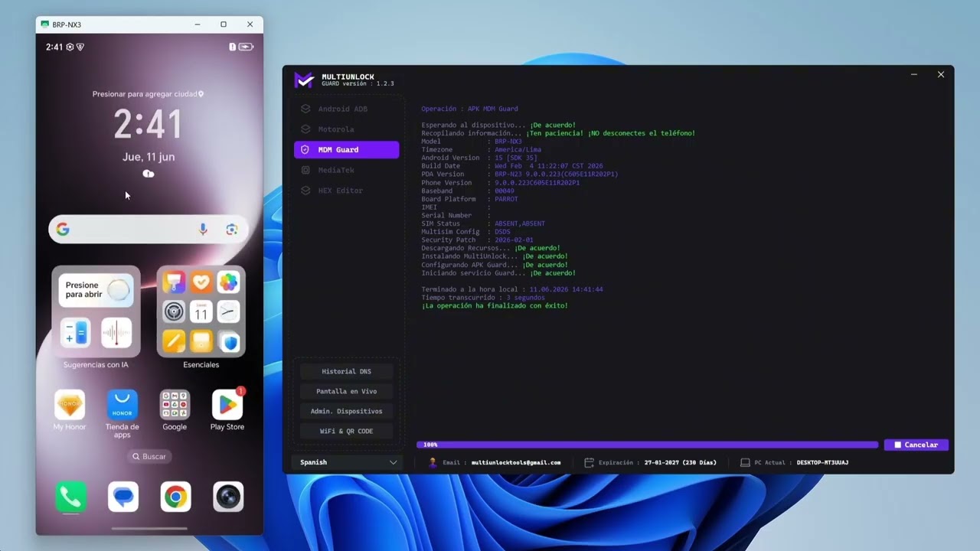Switch to the Motorola section

pyautogui.click(x=346, y=129)
